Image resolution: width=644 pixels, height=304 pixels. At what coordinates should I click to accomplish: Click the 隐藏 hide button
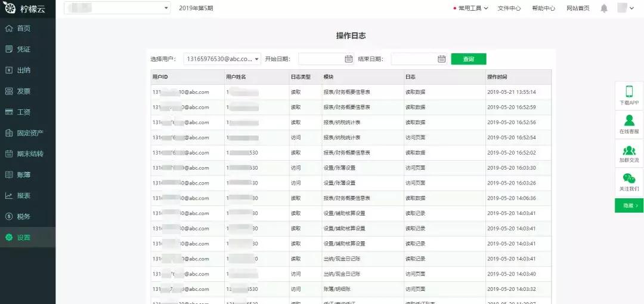click(629, 205)
